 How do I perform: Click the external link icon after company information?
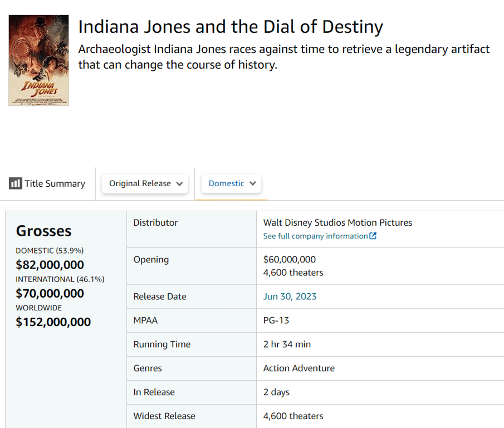tap(373, 236)
